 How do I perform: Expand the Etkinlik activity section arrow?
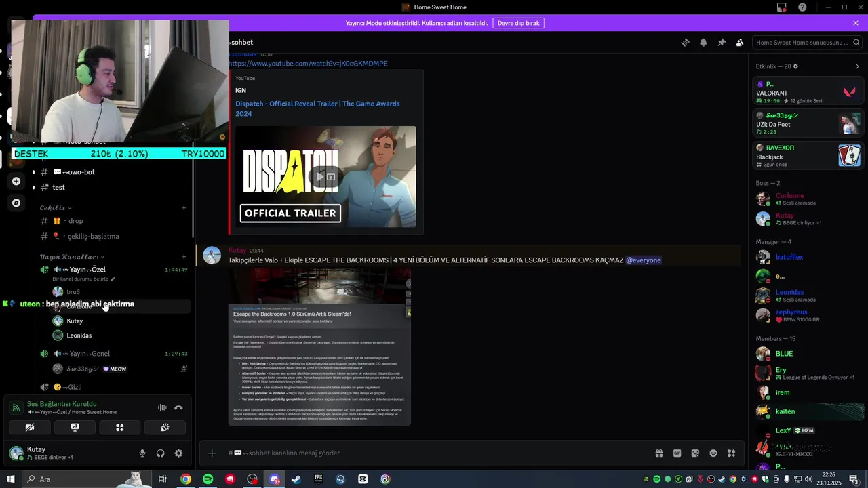point(857,66)
